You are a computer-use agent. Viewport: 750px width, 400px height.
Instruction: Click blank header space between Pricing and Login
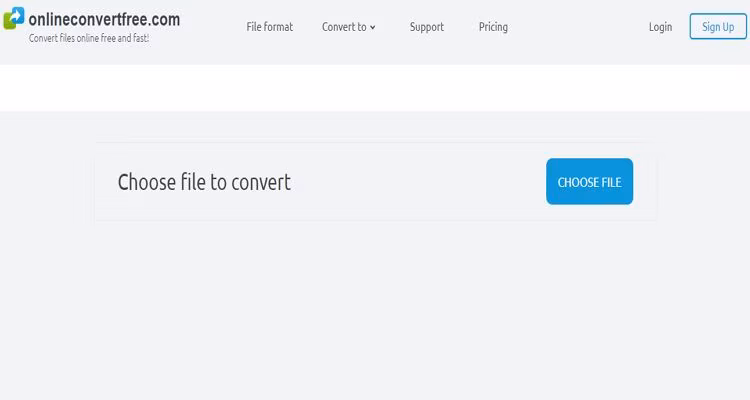coord(578,27)
